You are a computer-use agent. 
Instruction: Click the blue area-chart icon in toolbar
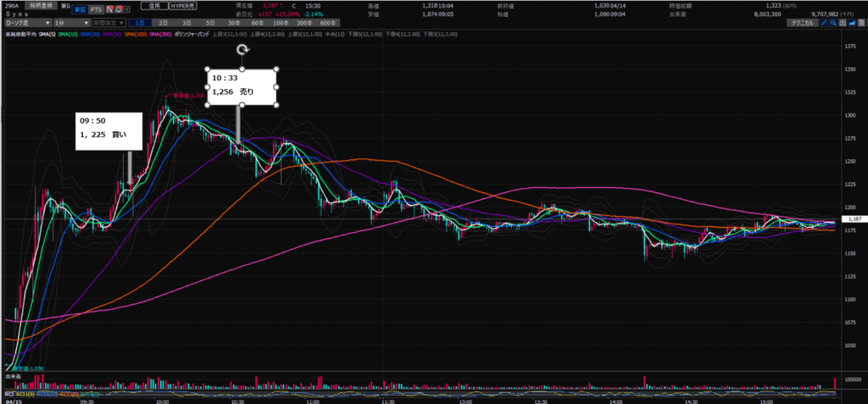(852, 23)
